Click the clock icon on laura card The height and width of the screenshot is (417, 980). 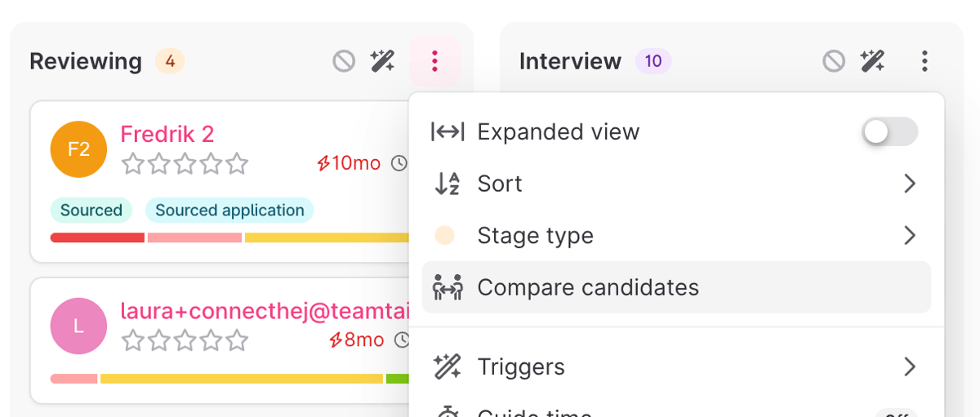click(403, 339)
